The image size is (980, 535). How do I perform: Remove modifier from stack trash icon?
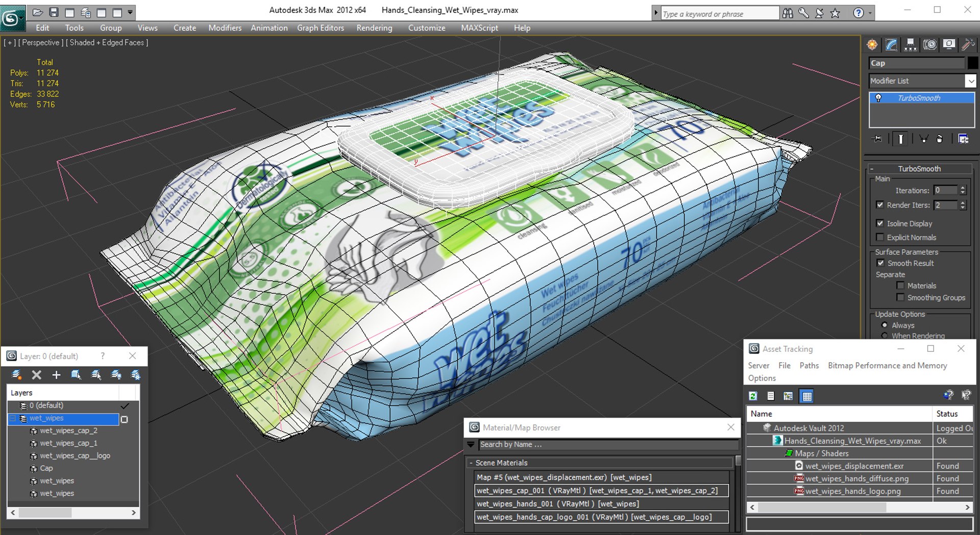940,139
